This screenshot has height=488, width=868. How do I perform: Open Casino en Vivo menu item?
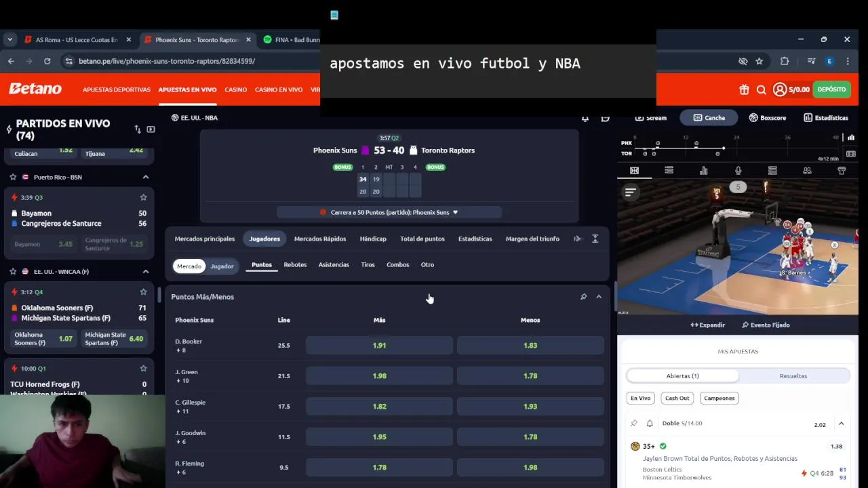(x=279, y=89)
